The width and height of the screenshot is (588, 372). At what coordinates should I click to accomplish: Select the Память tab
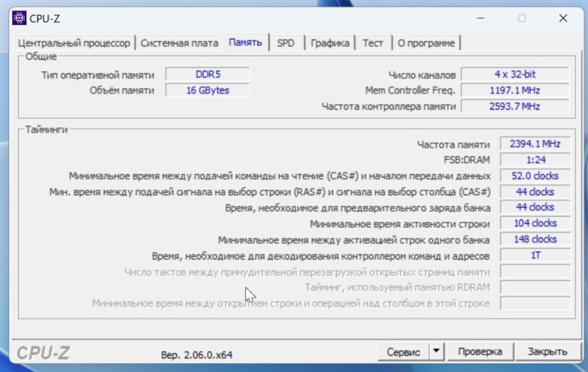246,42
